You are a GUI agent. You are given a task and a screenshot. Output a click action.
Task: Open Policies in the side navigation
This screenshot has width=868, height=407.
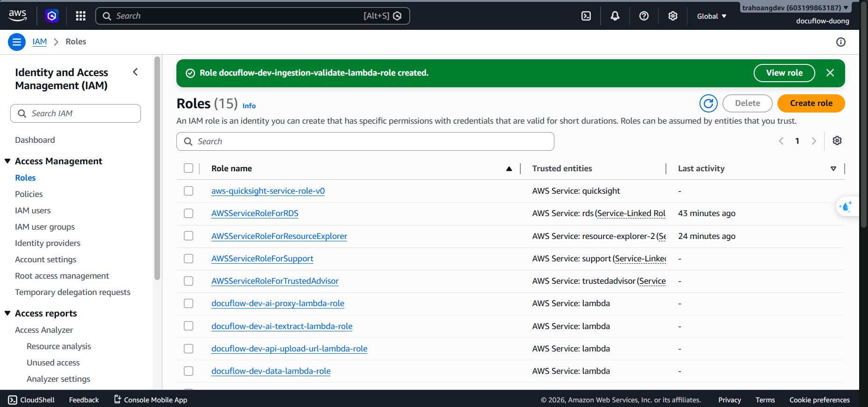(29, 194)
